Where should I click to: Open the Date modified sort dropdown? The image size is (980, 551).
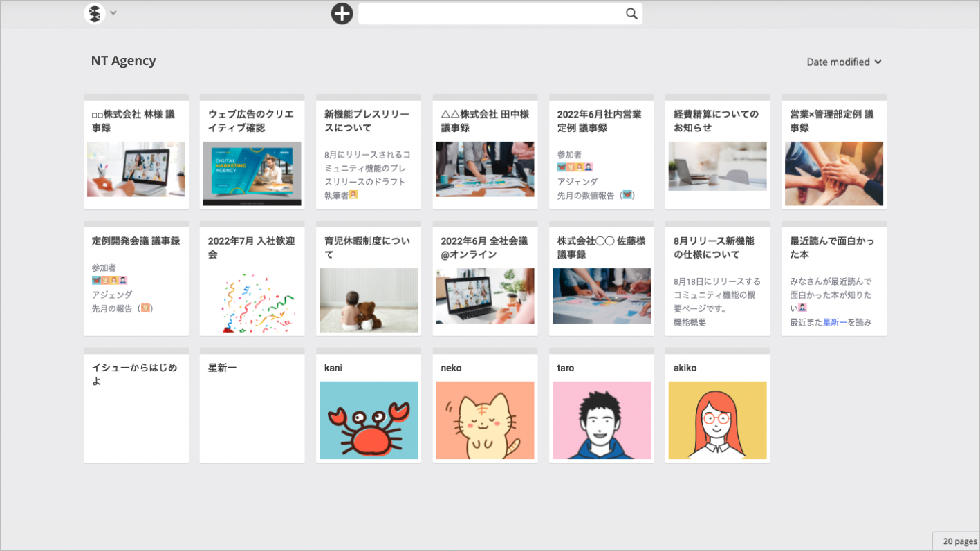pyautogui.click(x=844, y=62)
